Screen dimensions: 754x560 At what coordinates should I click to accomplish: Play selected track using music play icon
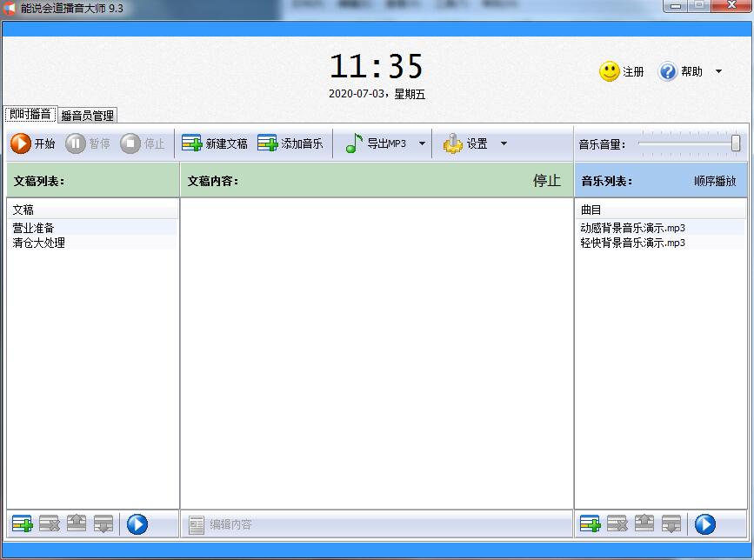pos(705,524)
